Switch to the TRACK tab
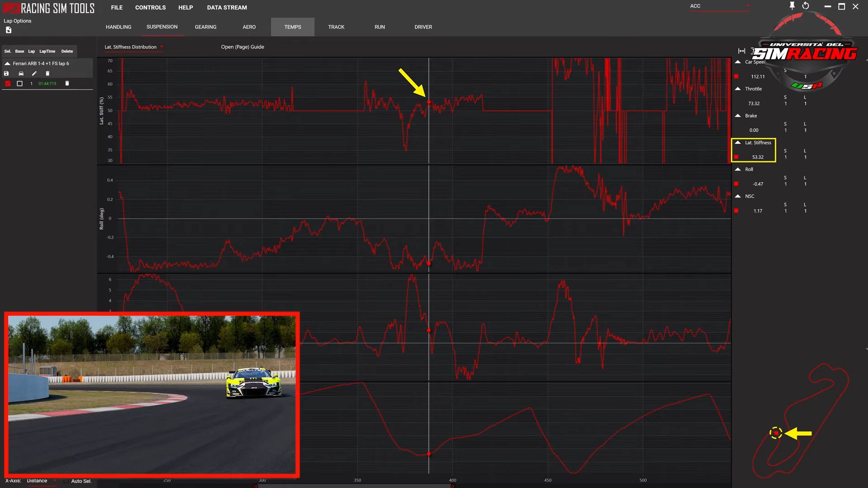Screen dimensions: 868x488 tap(336, 27)
